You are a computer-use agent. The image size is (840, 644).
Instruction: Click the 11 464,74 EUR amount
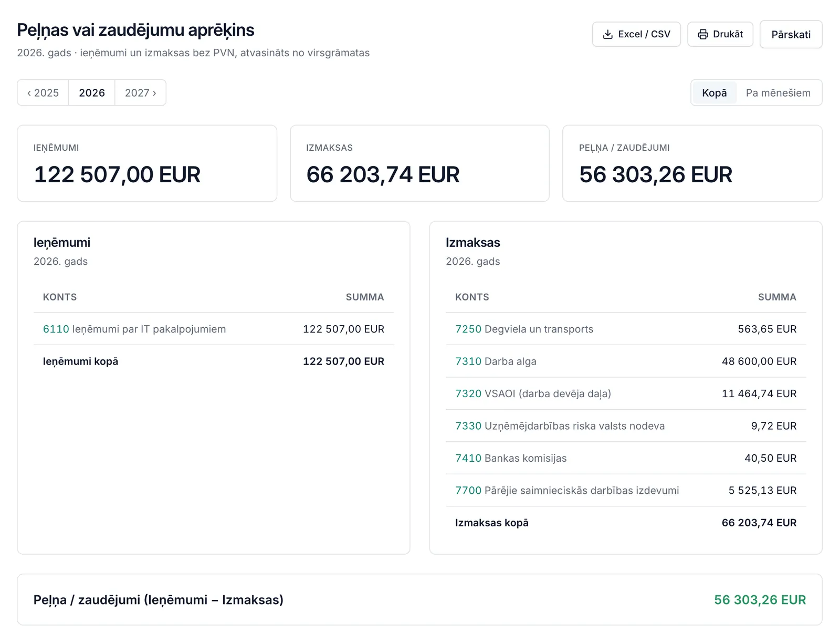pos(759,393)
